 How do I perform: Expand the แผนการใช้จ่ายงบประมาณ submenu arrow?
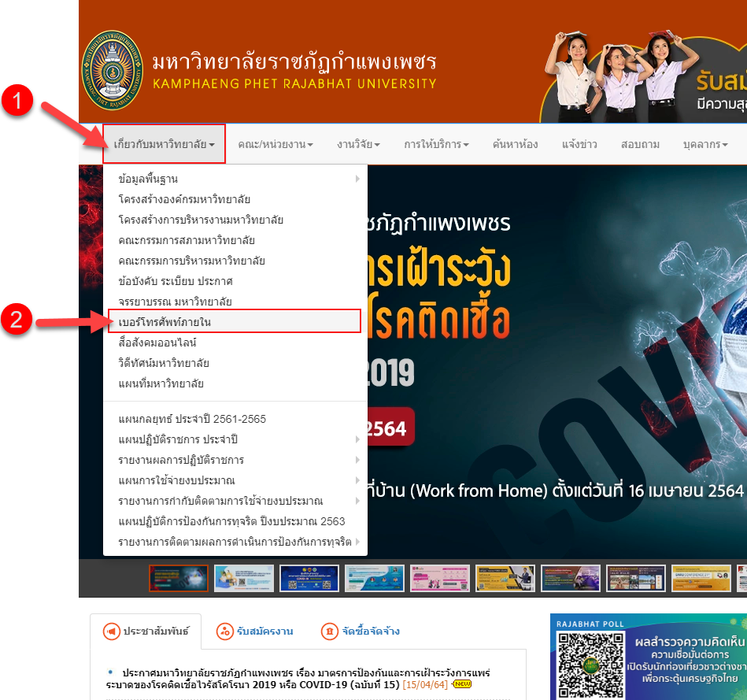point(357,480)
